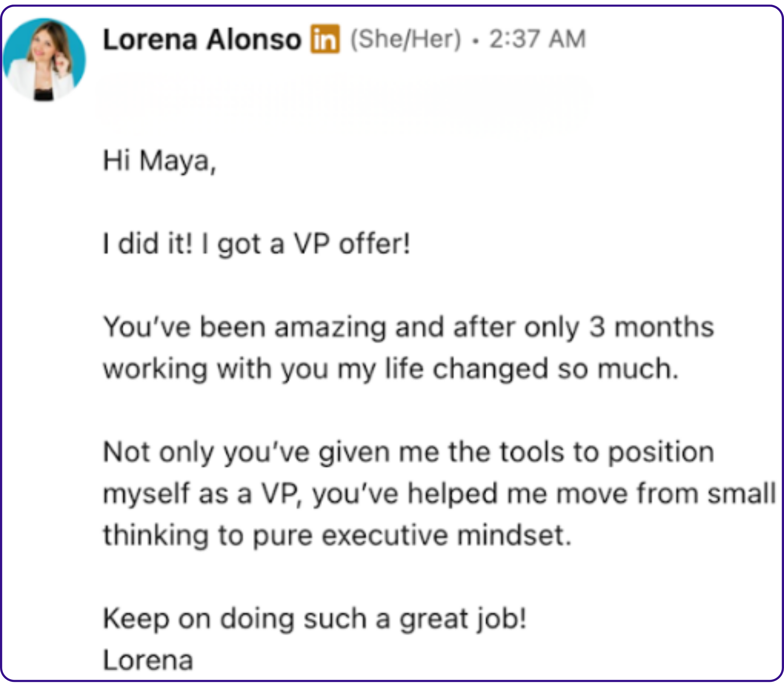Click the "Hi Maya," greeting line
Image resolution: width=784 pixels, height=684 pixels.
(159, 161)
